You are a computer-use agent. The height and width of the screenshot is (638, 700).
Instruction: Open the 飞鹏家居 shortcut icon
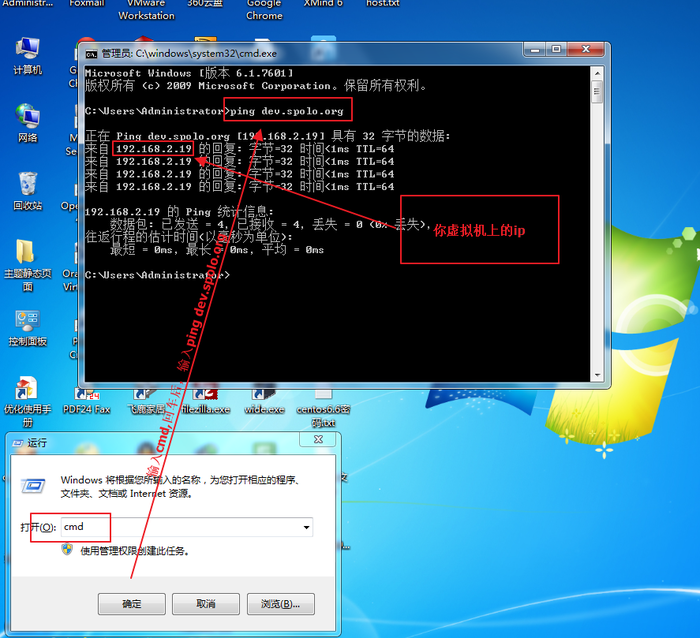146,401
